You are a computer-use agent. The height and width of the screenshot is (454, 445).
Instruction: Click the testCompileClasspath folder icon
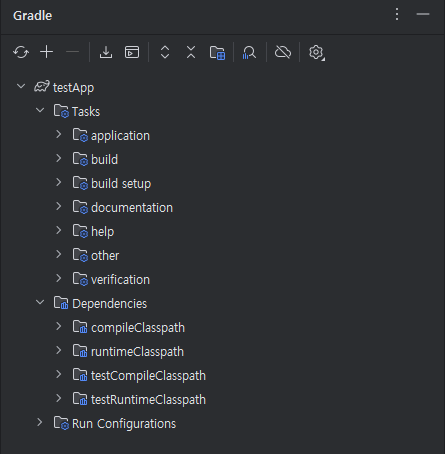pyautogui.click(x=80, y=375)
